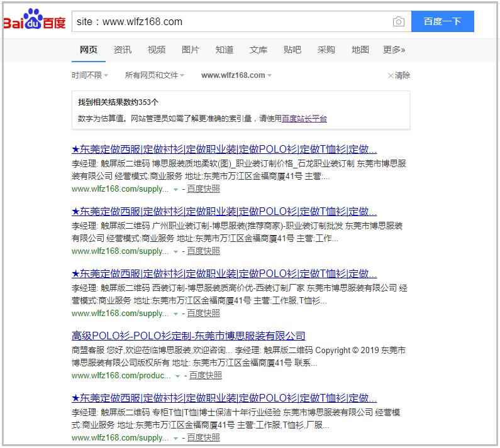Open 百度快照 for the third result
Image resolution: width=500 pixels, height=448 pixels.
203,313
